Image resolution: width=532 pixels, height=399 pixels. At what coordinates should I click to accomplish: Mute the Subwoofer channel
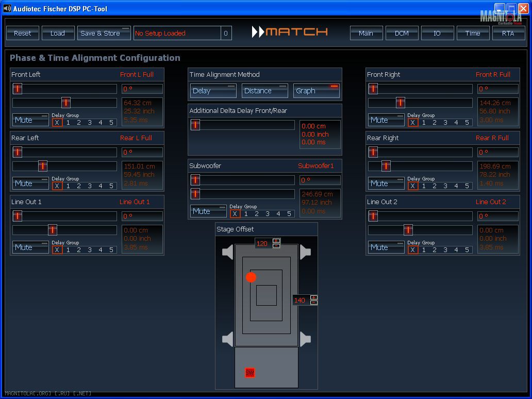point(208,211)
